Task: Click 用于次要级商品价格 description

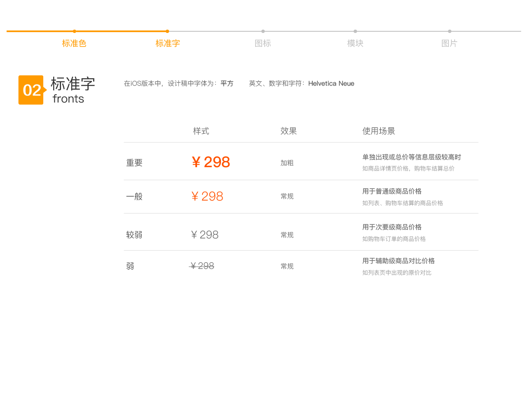Action: tap(392, 227)
